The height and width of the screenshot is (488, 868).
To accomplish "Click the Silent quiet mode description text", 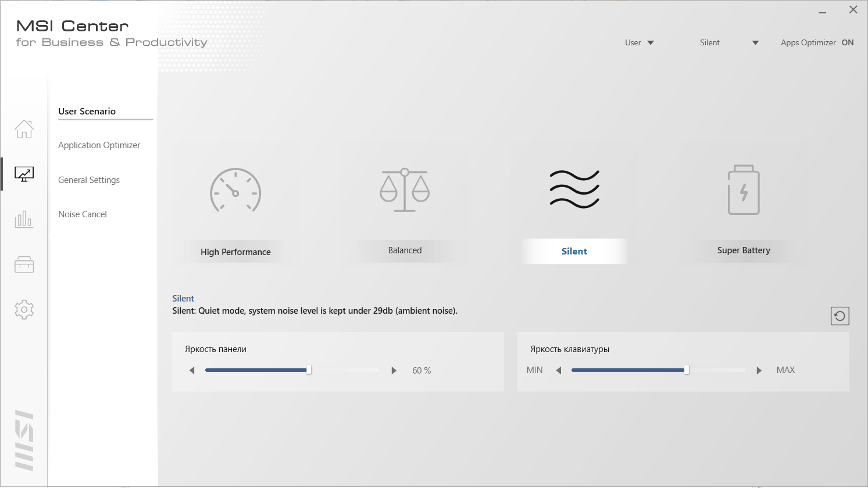I will pos(315,311).
